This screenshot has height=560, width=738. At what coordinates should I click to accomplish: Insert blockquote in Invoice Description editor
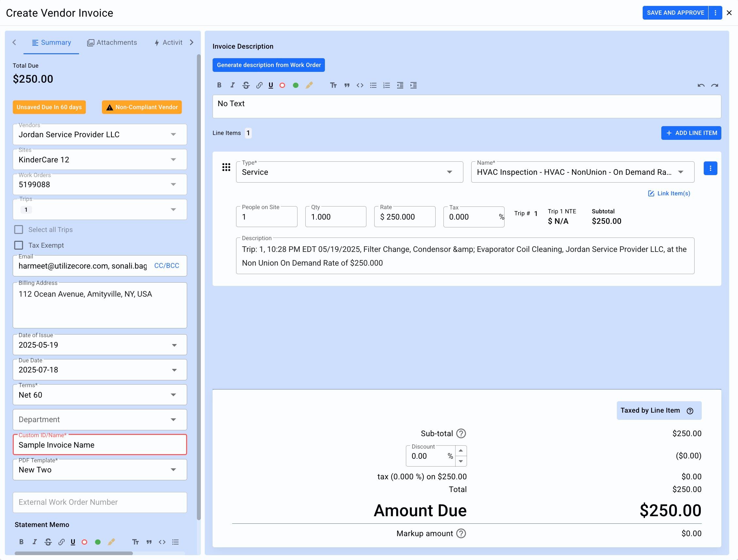(x=347, y=85)
